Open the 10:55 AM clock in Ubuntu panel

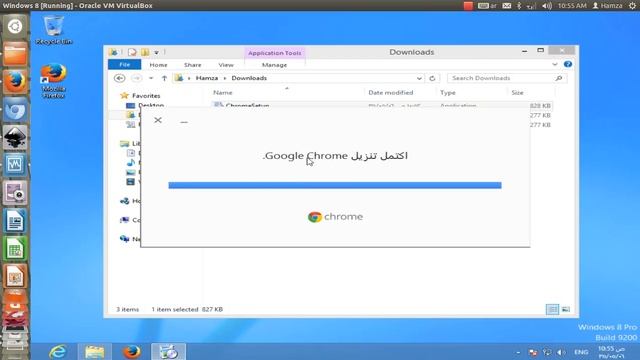pyautogui.click(x=572, y=6)
